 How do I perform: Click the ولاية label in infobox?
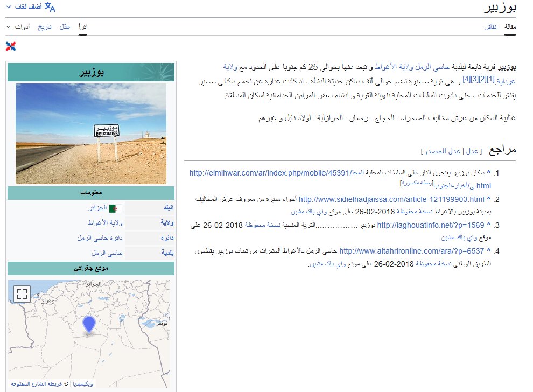click(x=167, y=223)
